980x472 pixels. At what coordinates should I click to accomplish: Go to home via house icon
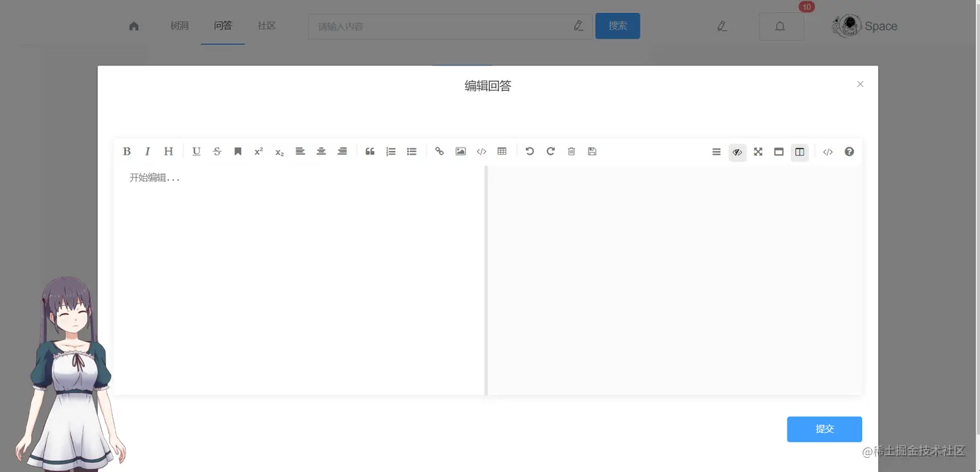pyautogui.click(x=134, y=27)
